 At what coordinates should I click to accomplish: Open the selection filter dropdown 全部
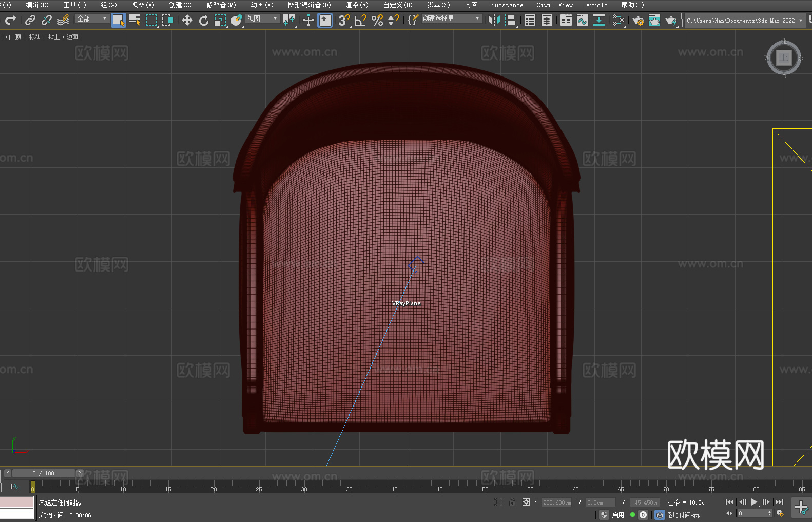(x=92, y=18)
